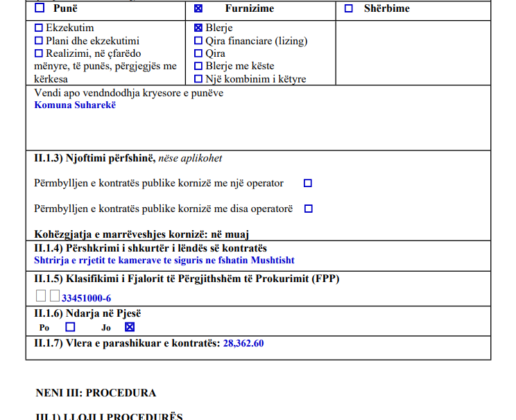
Task: Click the Vendi apo vendndodhja kryesore text
Action: pos(129,93)
